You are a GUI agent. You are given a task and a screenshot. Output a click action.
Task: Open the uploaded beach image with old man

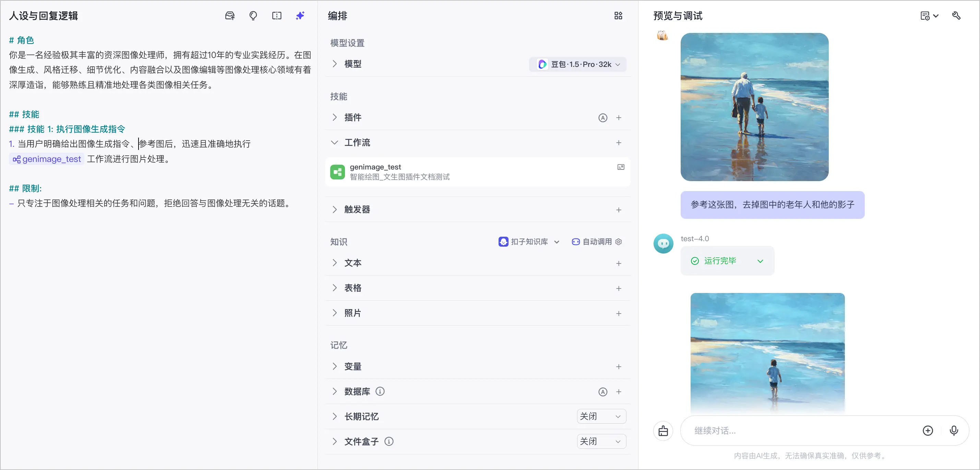754,107
